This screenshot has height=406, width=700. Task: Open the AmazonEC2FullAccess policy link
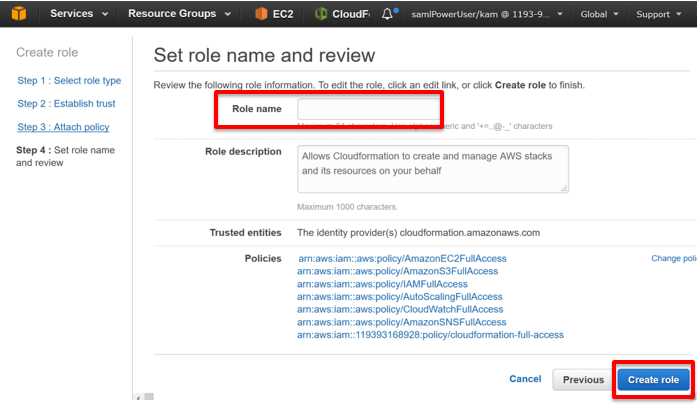click(x=402, y=259)
